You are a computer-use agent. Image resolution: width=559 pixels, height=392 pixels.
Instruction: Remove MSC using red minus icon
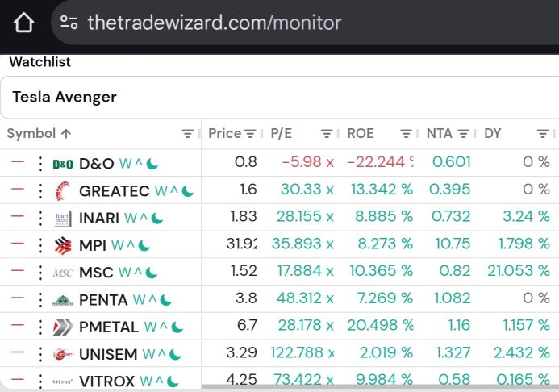pos(18,270)
